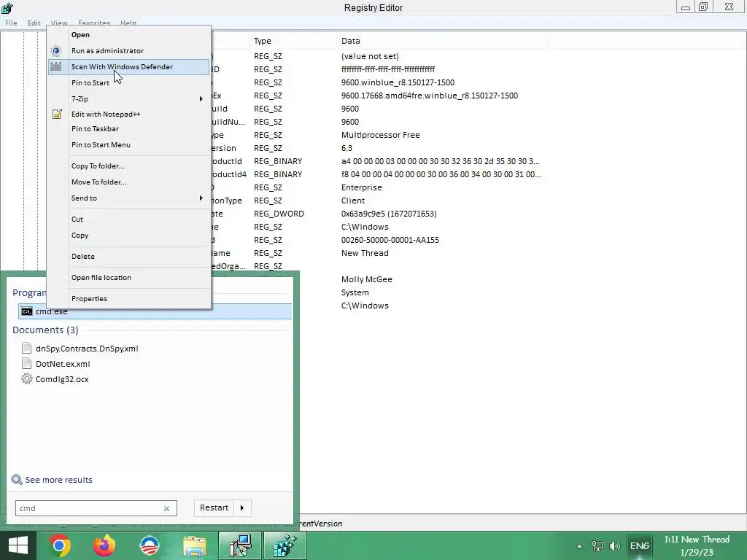The image size is (747, 560).
Task: Click the Registry Editor title bar icon
Action: [7, 7]
